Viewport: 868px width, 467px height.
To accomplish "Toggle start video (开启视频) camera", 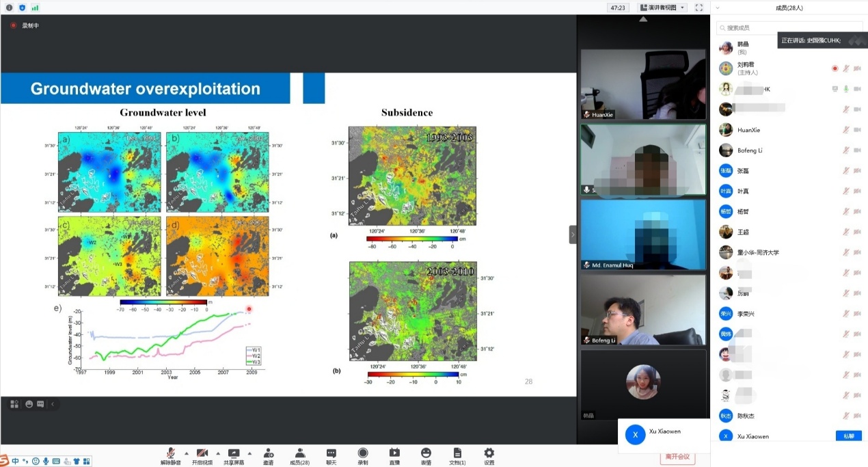I will coord(202,454).
